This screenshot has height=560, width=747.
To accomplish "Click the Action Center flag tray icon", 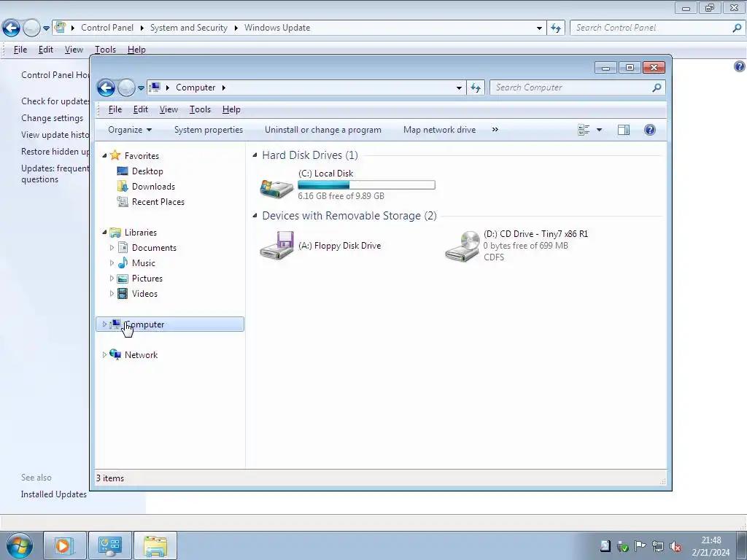I will coord(640,546).
